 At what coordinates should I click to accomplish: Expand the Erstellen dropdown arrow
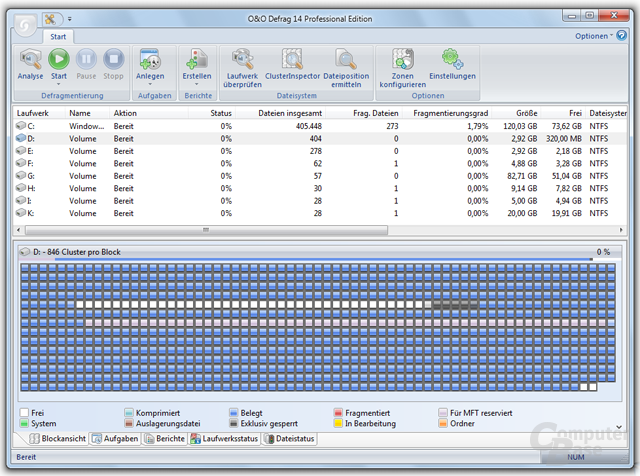click(x=197, y=84)
